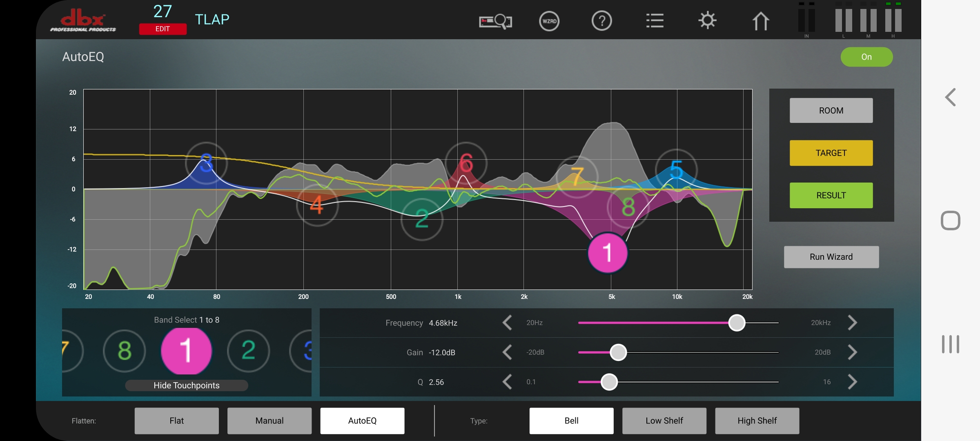
Task: Open the help question mark icon
Action: coord(601,21)
